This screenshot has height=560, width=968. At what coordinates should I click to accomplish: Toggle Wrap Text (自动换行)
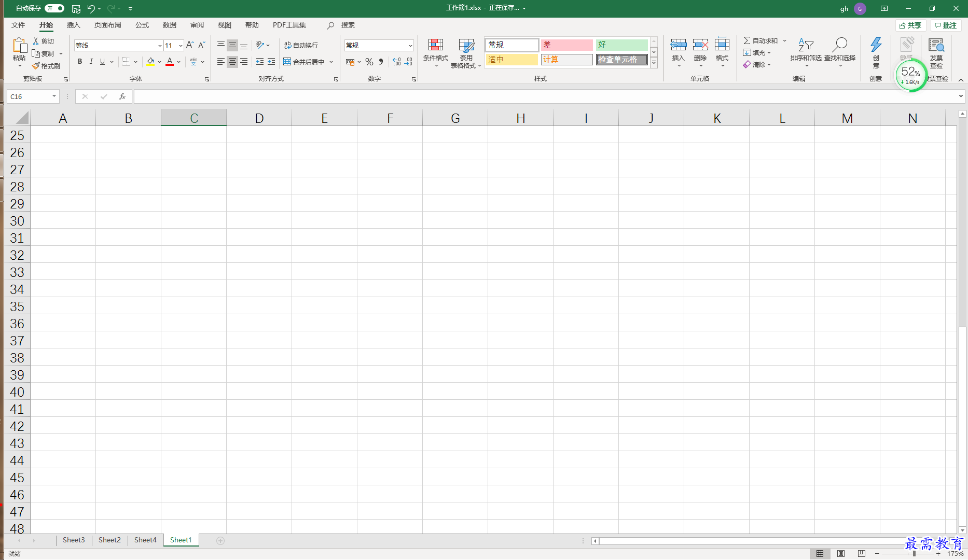[x=301, y=45]
